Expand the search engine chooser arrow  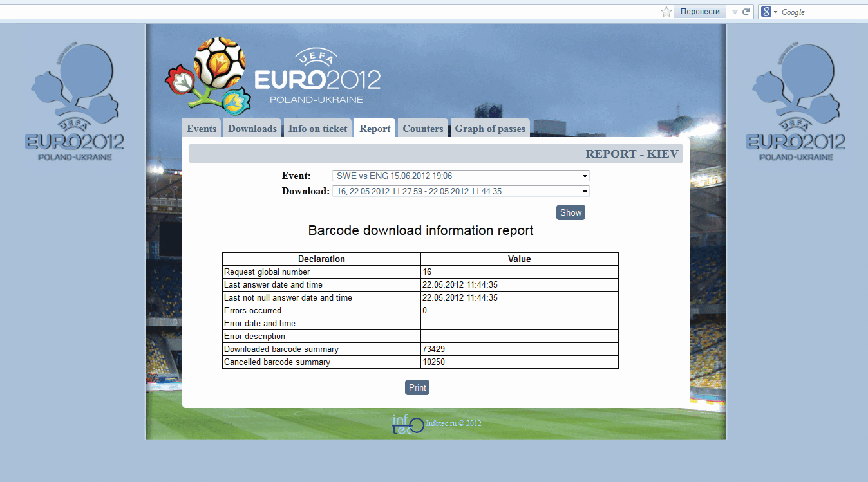775,11
